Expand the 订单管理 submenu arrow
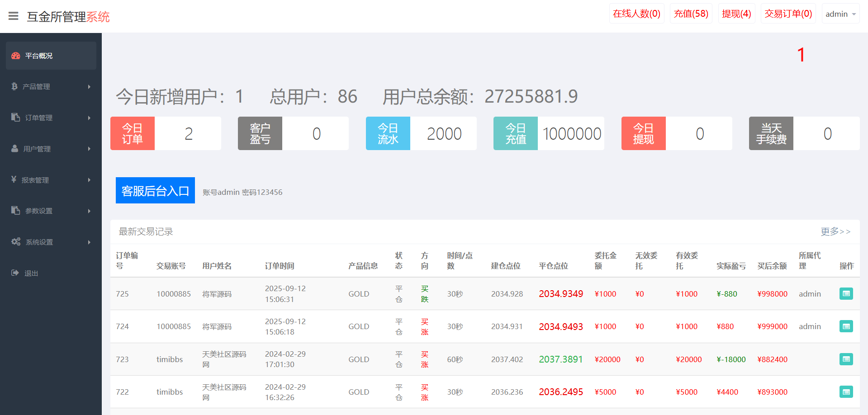This screenshot has width=868, height=415. pos(89,118)
